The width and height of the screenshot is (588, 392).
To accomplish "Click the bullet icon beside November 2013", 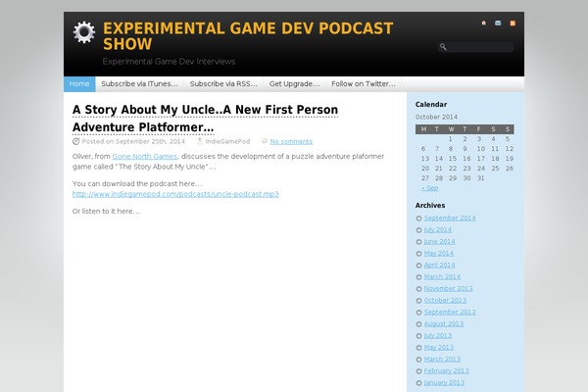I will [x=418, y=289].
